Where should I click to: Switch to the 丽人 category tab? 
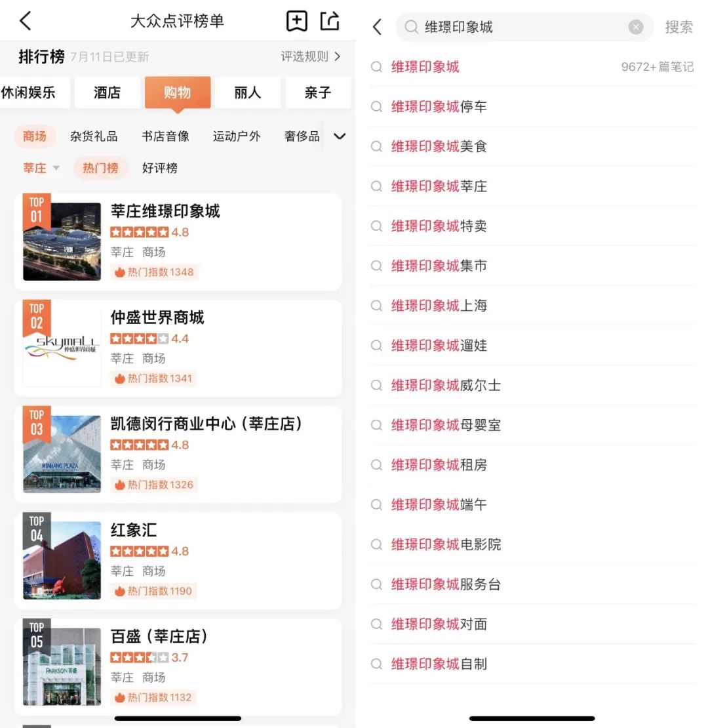coord(247,92)
